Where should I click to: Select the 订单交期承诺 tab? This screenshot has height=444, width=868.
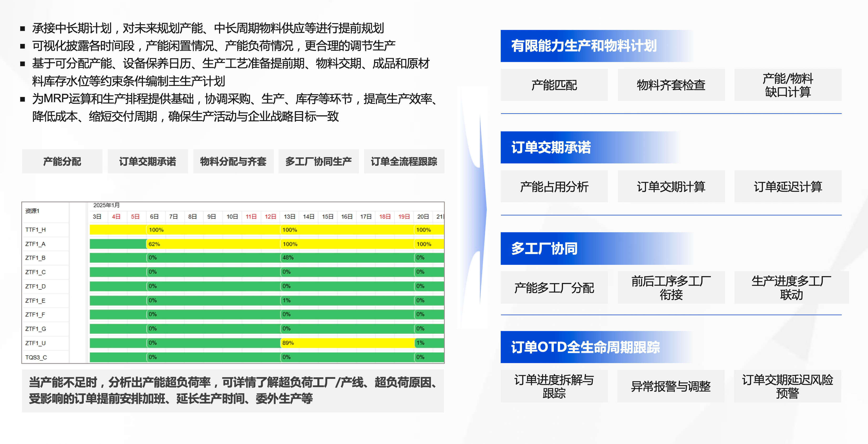pyautogui.click(x=148, y=161)
